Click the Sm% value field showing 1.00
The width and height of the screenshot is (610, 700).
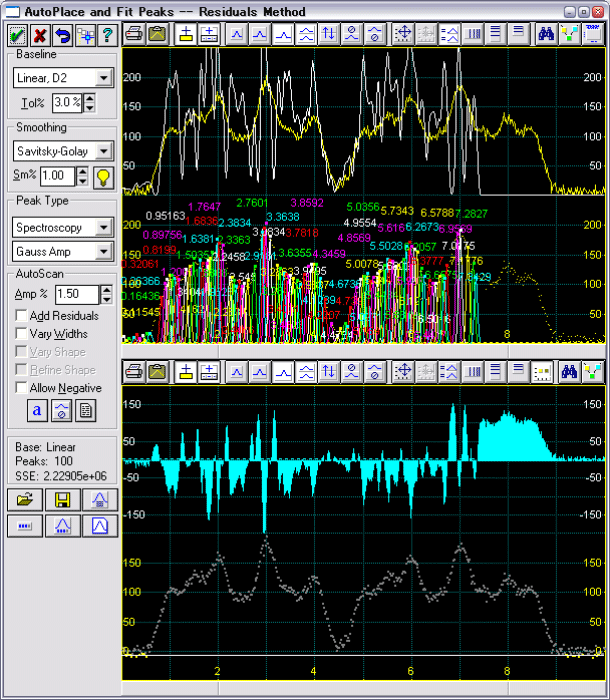56,176
